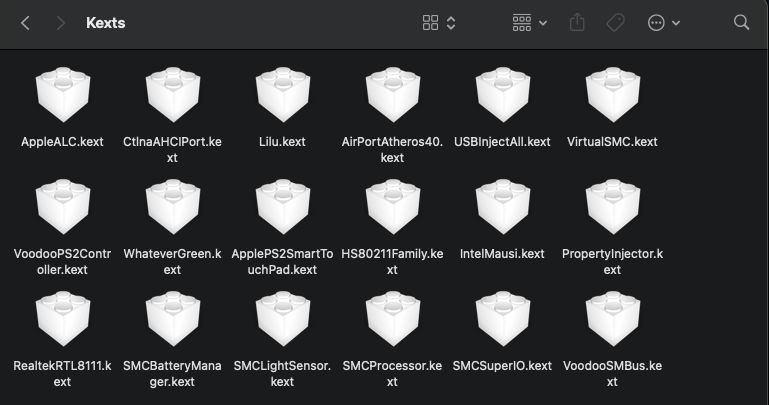
Task: Switch to icon grid view
Action: coord(430,23)
